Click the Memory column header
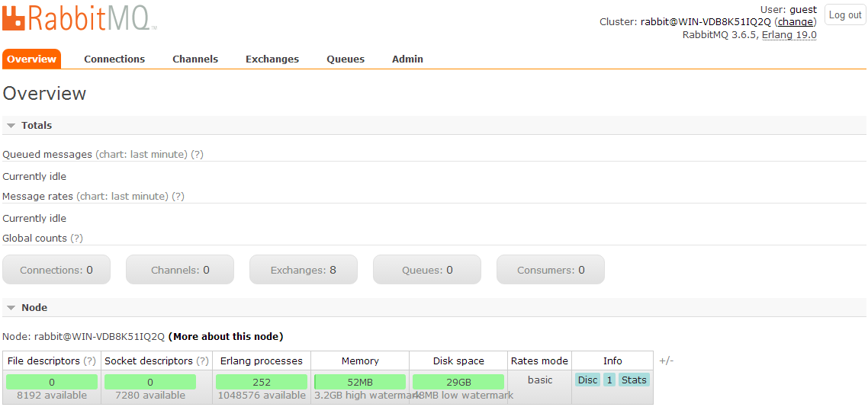Image resolution: width=868 pixels, height=407 pixels. coord(360,361)
